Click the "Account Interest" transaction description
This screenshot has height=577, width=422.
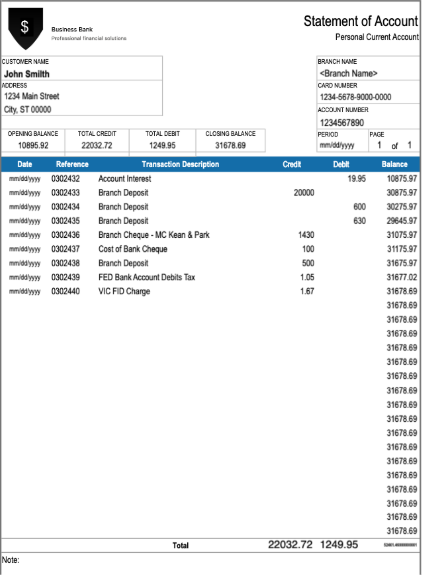pyautogui.click(x=125, y=179)
